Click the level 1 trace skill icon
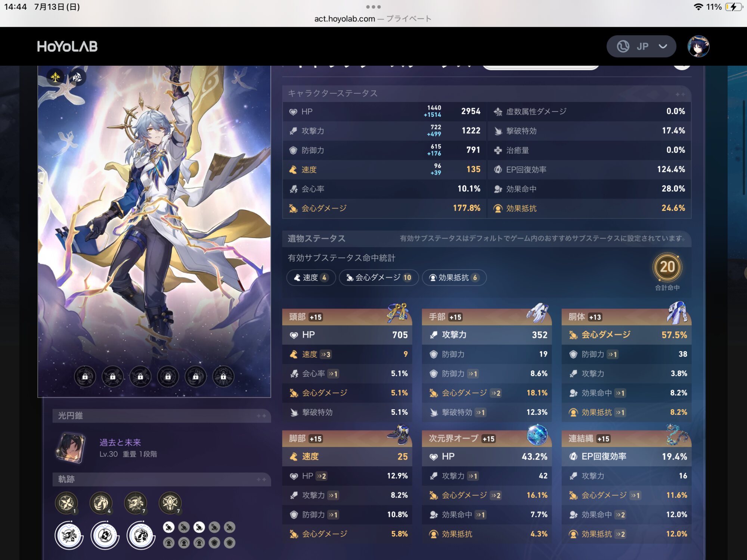747x560 pixels. tap(66, 503)
